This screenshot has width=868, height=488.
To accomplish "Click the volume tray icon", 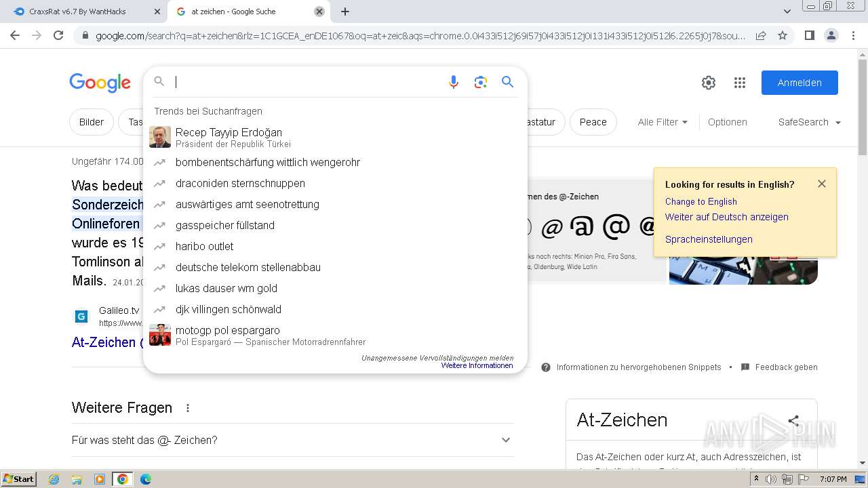I will 772,479.
